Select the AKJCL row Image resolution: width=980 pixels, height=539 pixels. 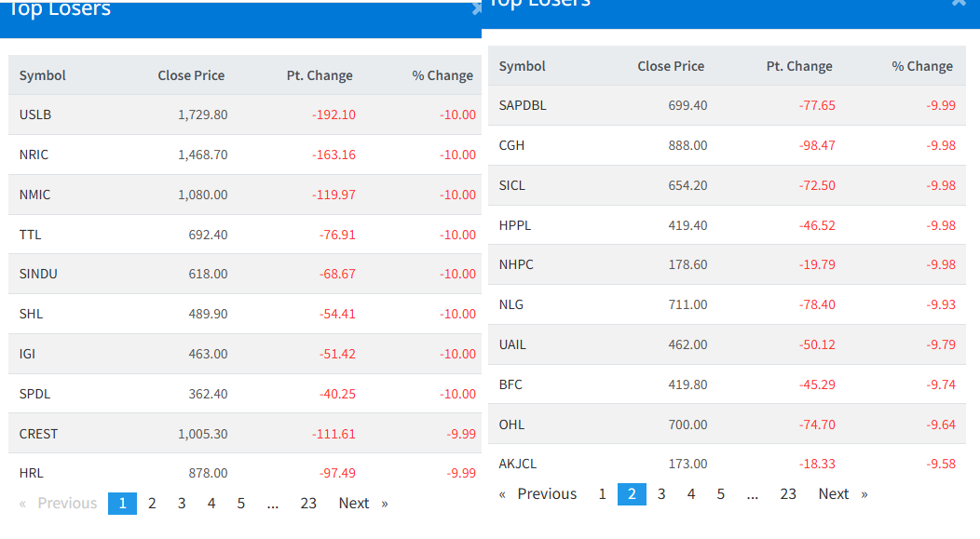tap(518, 464)
